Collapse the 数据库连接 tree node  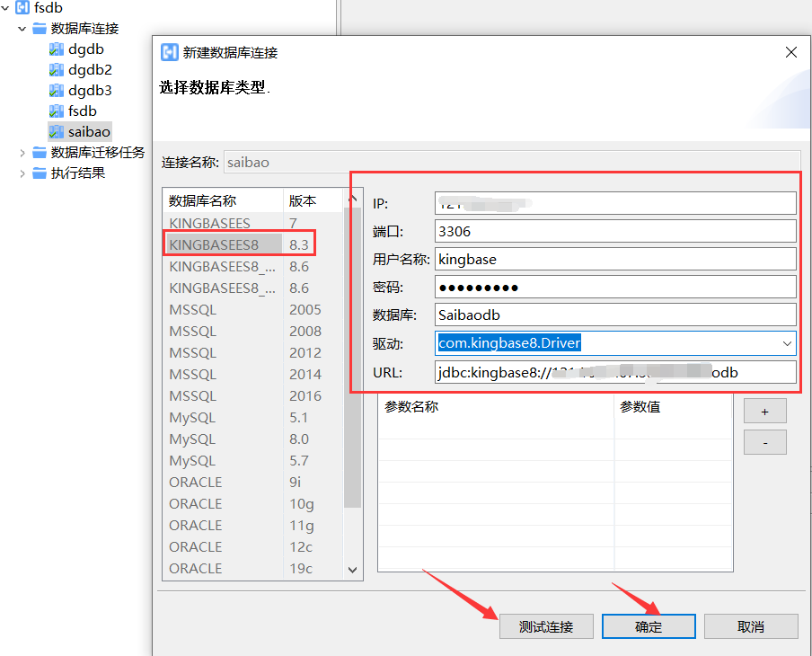[x=21, y=28]
